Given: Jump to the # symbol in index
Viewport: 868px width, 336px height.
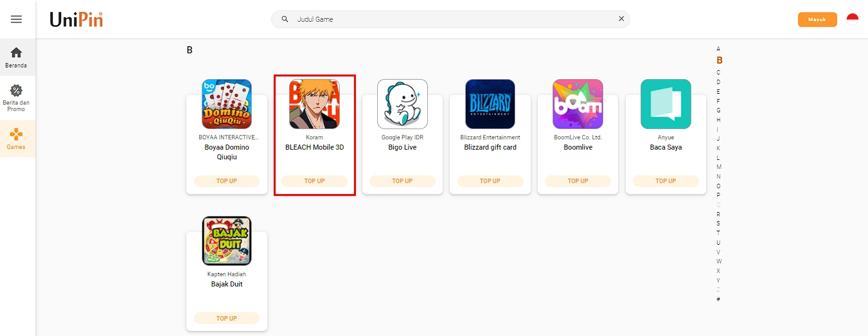Looking at the screenshot, I should click(718, 299).
